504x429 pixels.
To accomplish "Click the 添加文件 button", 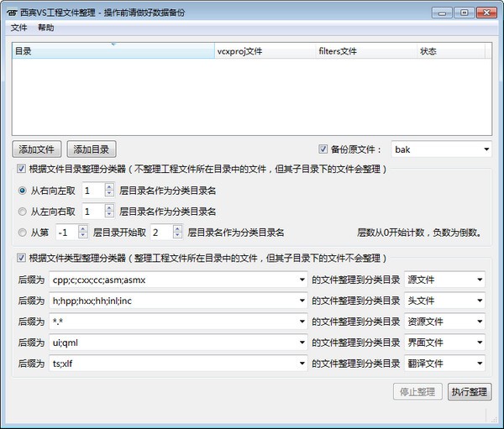I will coord(37,149).
